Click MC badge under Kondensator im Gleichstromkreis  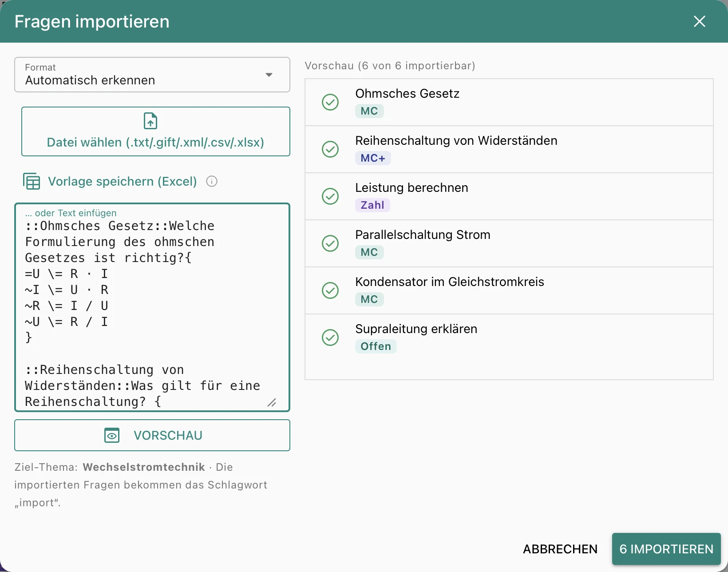[369, 299]
